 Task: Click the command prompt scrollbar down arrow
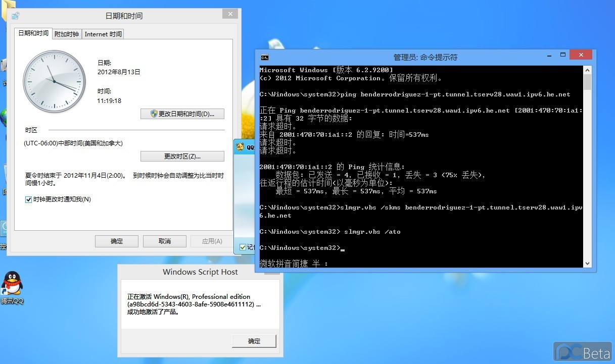(x=587, y=263)
